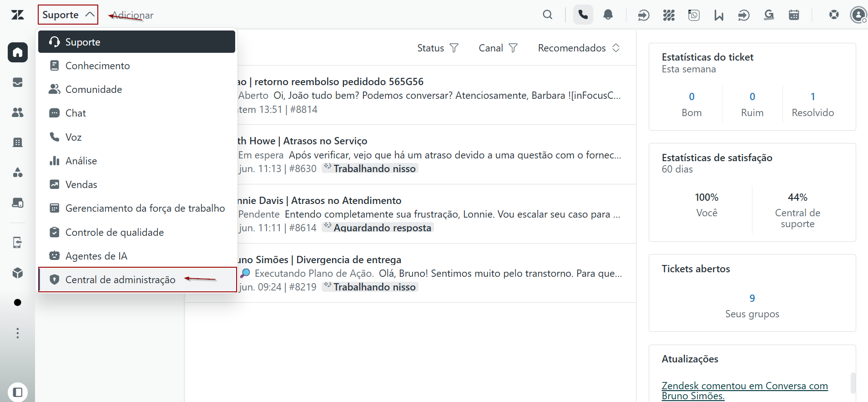Viewport: 868px width, 402px height.
Task: Open Chat from product menu
Action: pos(136,113)
